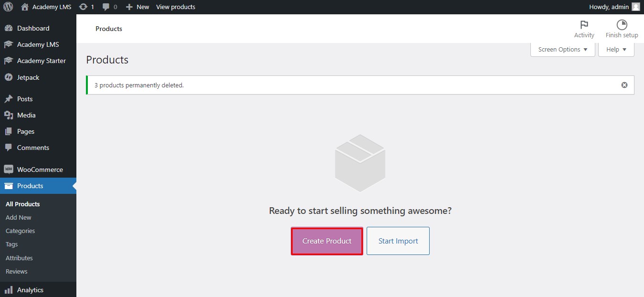Dismiss the products deleted notice
Image resolution: width=644 pixels, height=297 pixels.
click(624, 85)
